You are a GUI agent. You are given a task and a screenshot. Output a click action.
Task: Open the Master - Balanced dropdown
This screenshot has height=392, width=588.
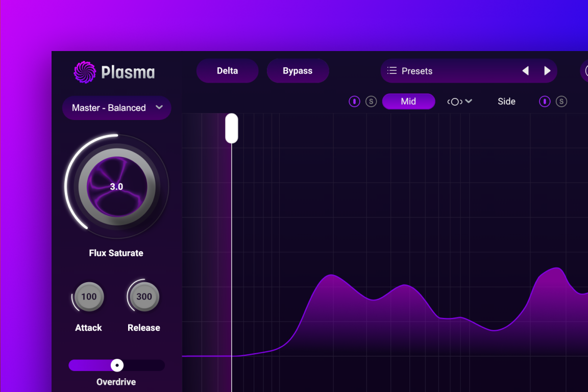116,108
